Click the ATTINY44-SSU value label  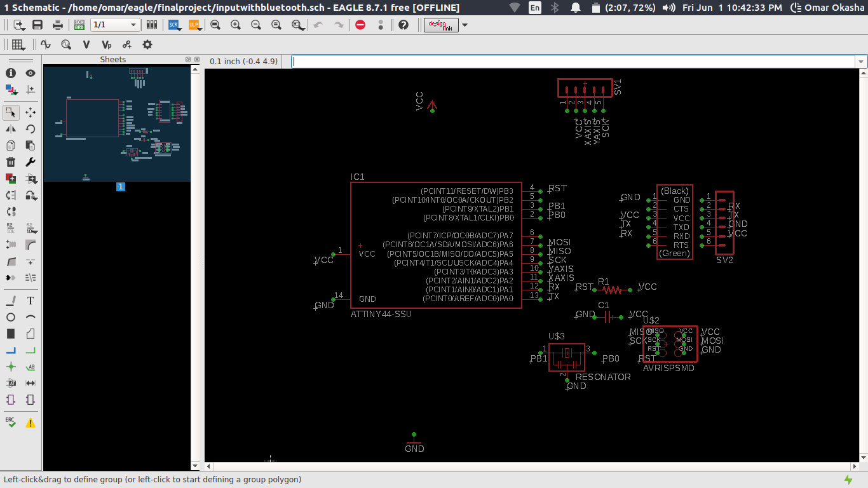pos(381,314)
